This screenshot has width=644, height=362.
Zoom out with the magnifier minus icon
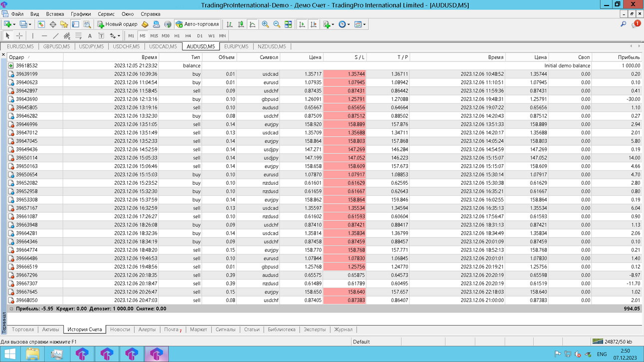277,24
